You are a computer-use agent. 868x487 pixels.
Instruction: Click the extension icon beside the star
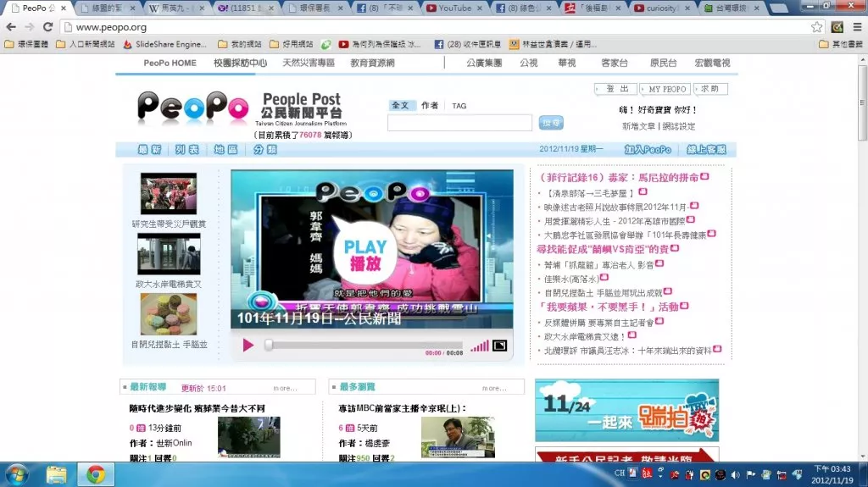837,26
